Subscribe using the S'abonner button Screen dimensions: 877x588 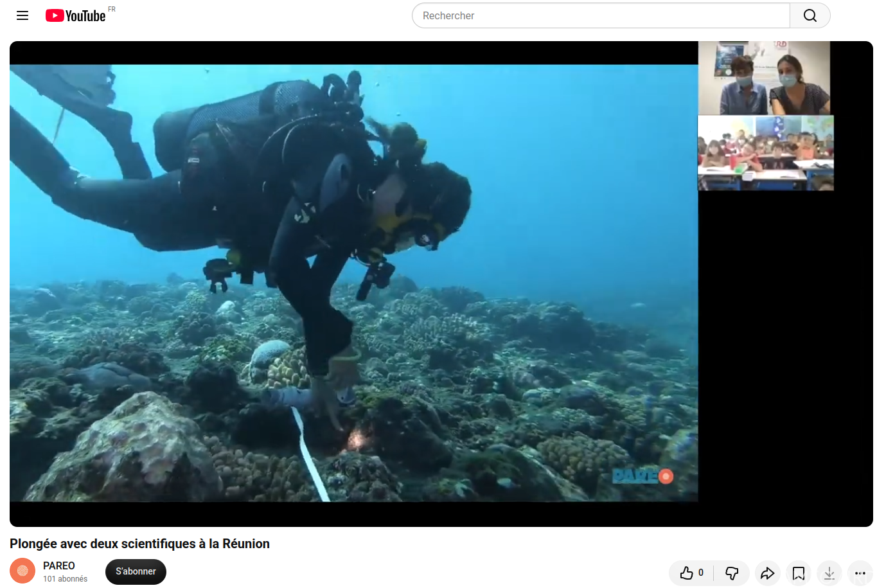pos(136,571)
